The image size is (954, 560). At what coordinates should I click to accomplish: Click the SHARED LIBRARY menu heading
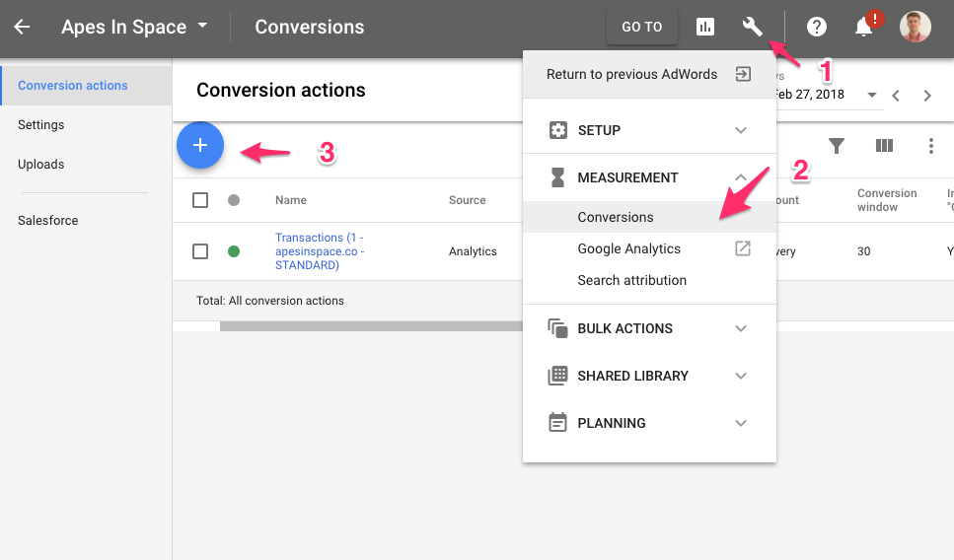632,376
